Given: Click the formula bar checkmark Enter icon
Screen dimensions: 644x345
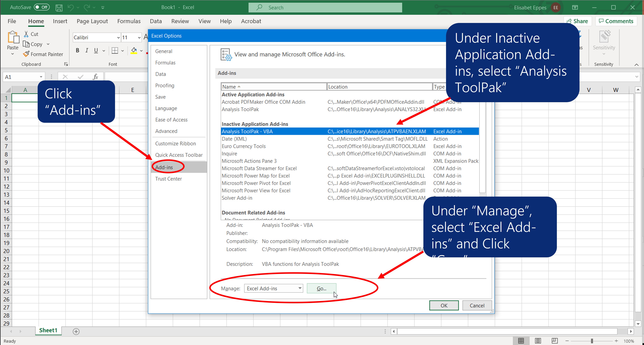Looking at the screenshot, I should [x=81, y=77].
